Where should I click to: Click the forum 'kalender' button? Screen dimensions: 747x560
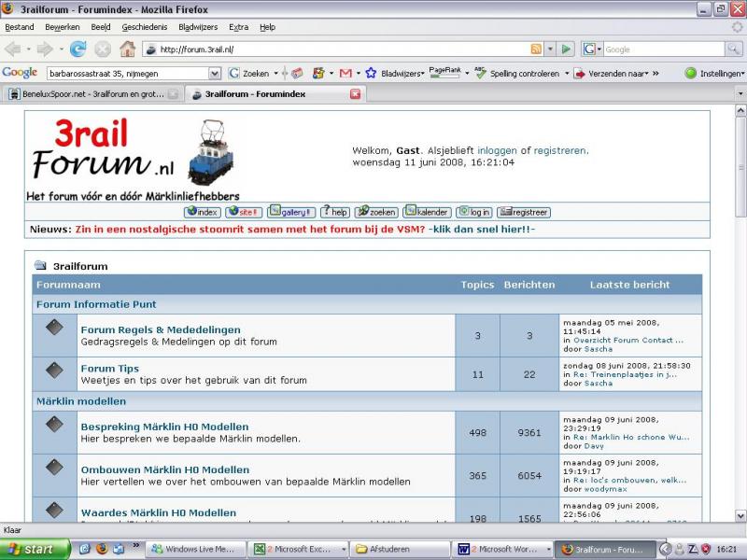[x=427, y=212]
